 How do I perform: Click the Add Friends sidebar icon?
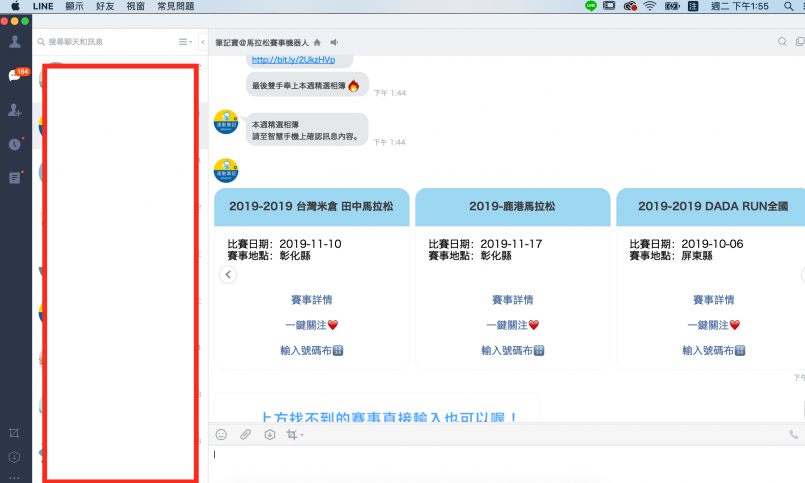pos(14,110)
